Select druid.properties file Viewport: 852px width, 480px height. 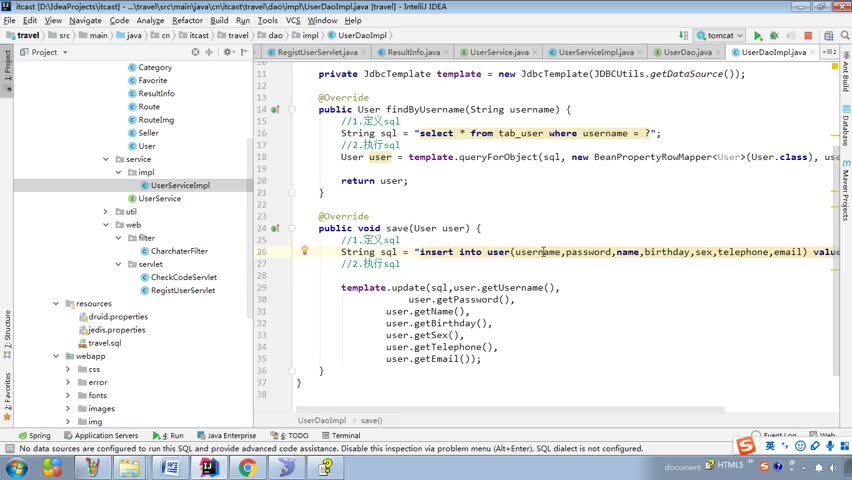point(118,316)
